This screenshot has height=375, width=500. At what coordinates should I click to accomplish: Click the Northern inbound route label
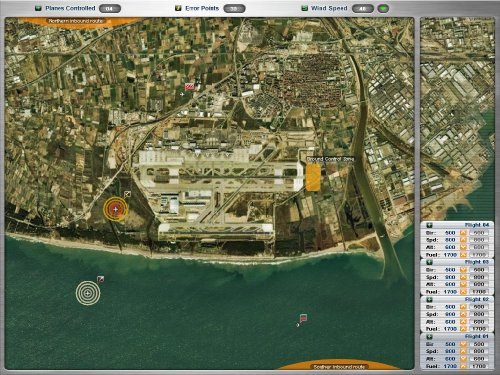tap(76, 21)
